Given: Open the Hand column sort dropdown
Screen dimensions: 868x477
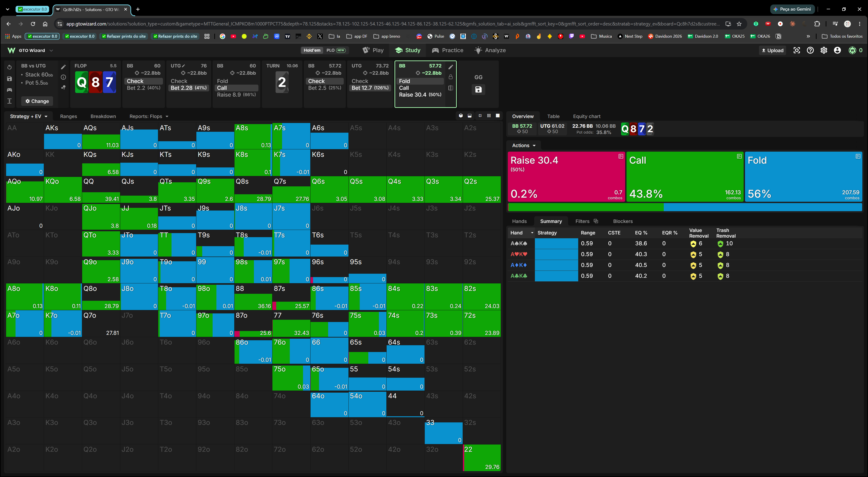Looking at the screenshot, I should tap(532, 233).
